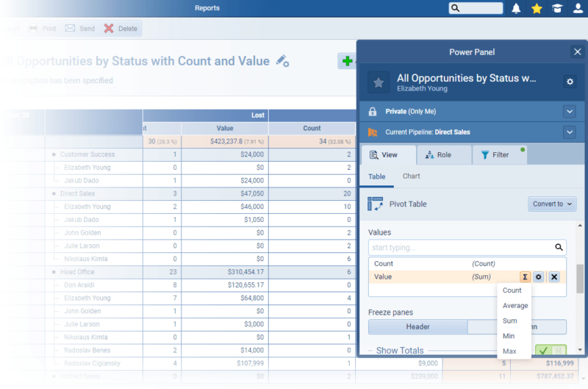Remove Value with the X icon
Screen dimensions: 588x389
[x=554, y=276]
